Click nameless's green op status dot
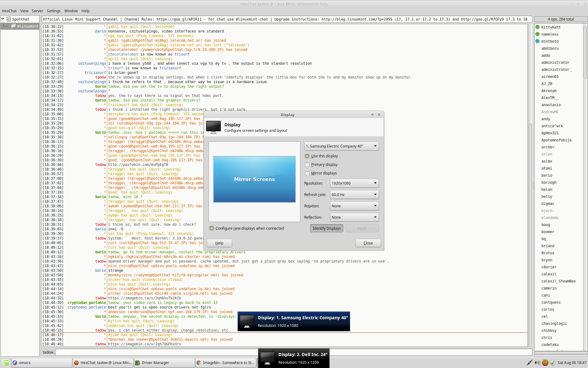The width and height of the screenshot is (588, 368). (537, 34)
